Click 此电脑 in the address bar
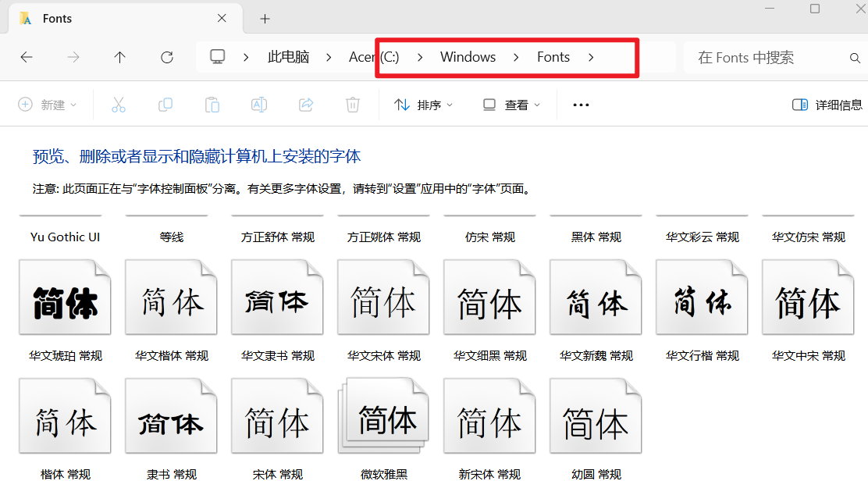This screenshot has height=488, width=868. 288,57
